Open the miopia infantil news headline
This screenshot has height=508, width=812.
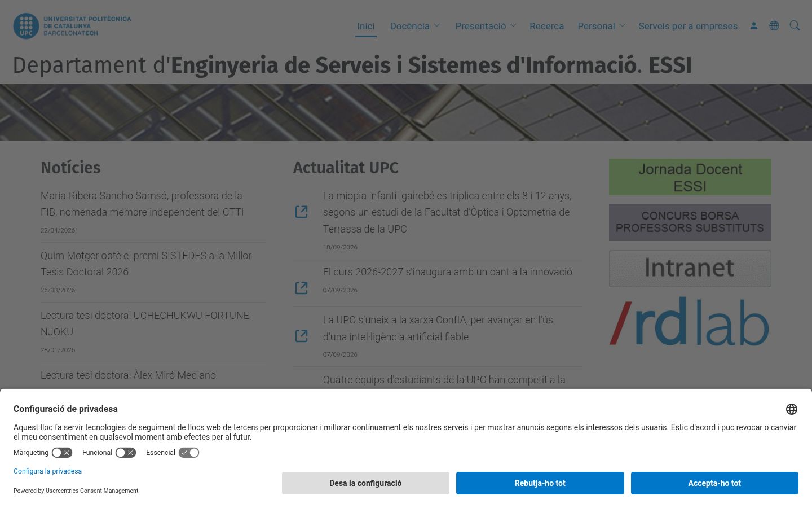pyautogui.click(x=447, y=212)
